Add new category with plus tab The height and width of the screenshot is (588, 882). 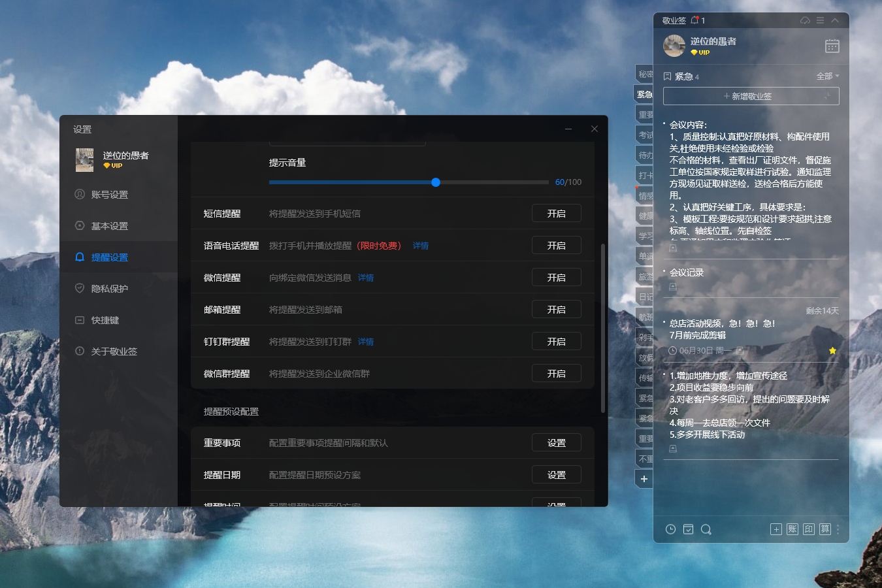click(x=644, y=479)
